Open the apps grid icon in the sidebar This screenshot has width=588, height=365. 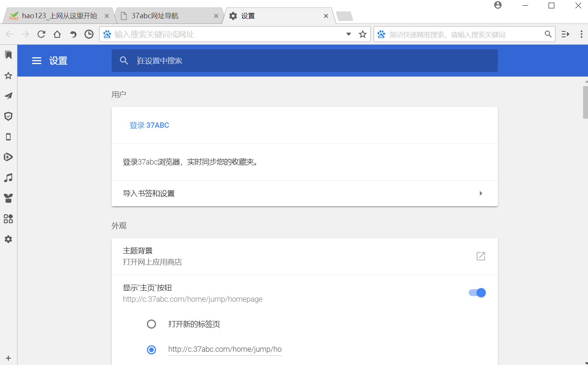[x=8, y=219]
